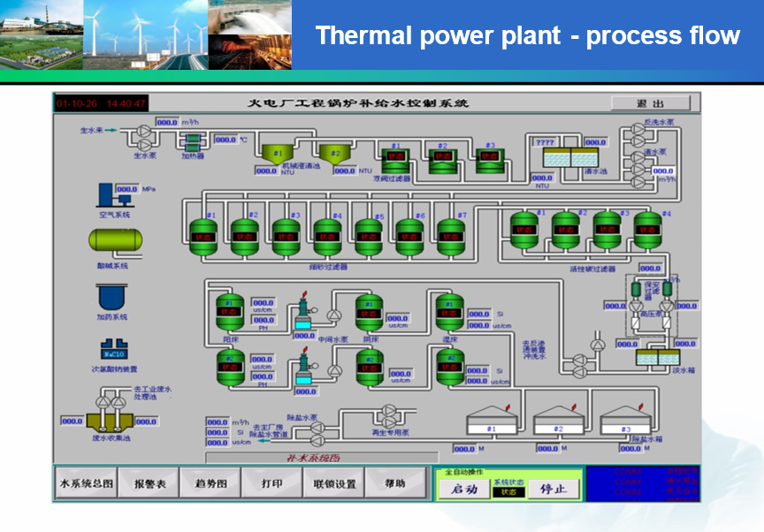Viewport: 764px width, 532px height.
Task: Select the 酸碱系统 yellow tank icon
Action: 114,240
